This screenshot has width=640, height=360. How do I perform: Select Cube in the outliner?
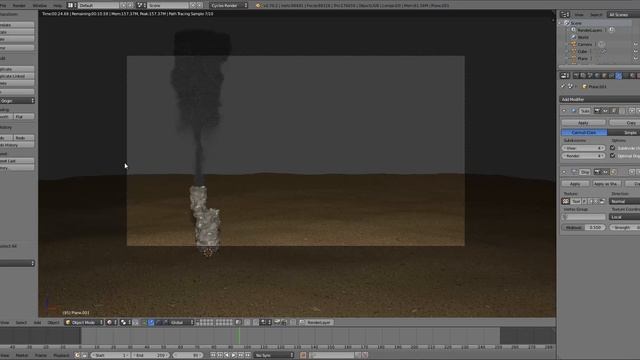pos(582,51)
